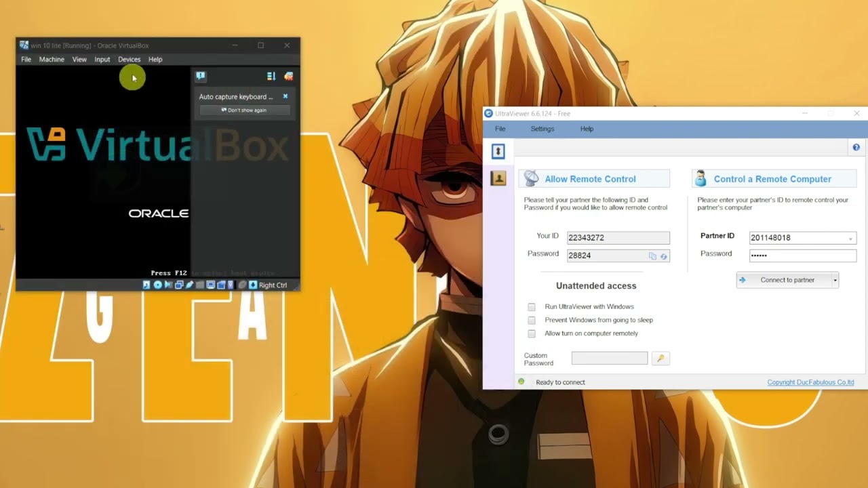Enable Prevent Windows from going to sleep checkbox
This screenshot has height=488, width=868.
[532, 320]
